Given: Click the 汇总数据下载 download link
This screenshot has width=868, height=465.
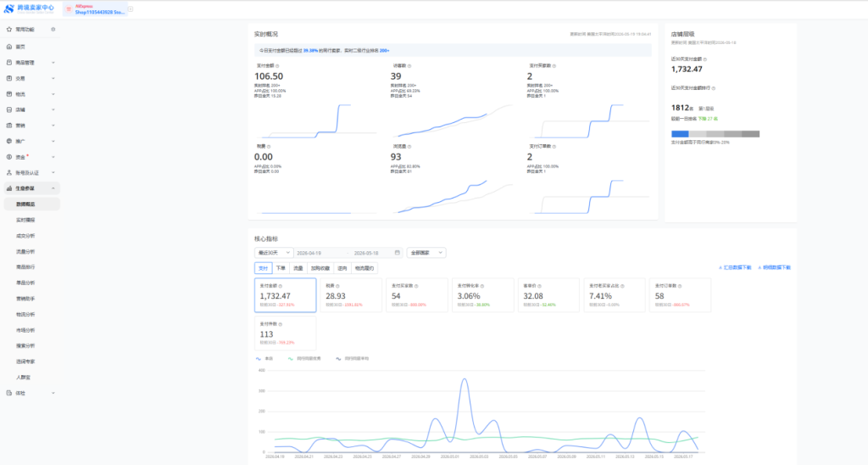Looking at the screenshot, I should pyautogui.click(x=735, y=267).
